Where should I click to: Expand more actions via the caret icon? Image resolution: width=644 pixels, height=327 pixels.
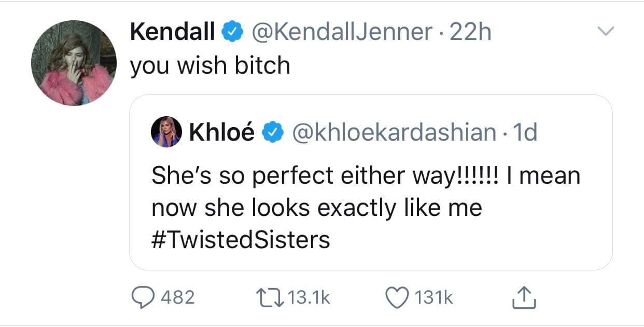pos(606,30)
